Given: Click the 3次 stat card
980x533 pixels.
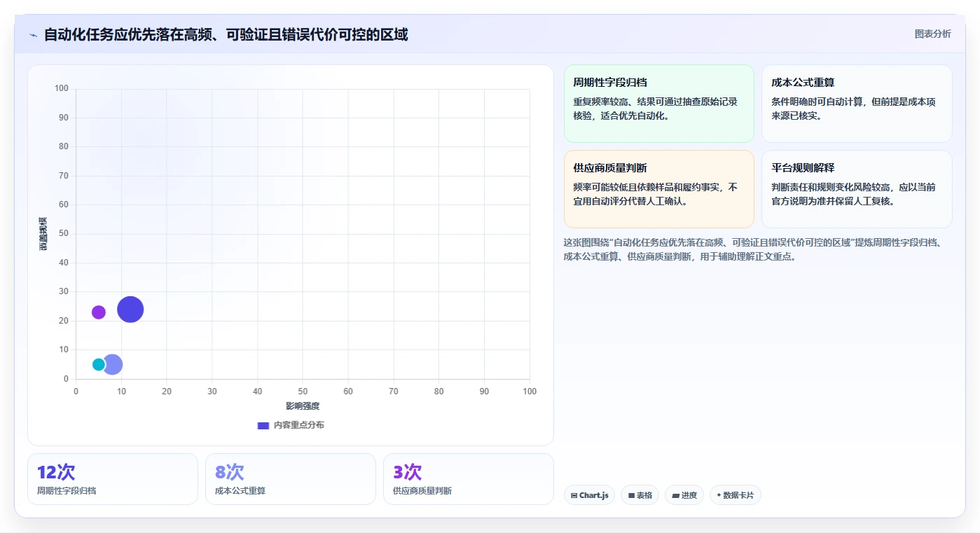Looking at the screenshot, I should pyautogui.click(x=469, y=479).
